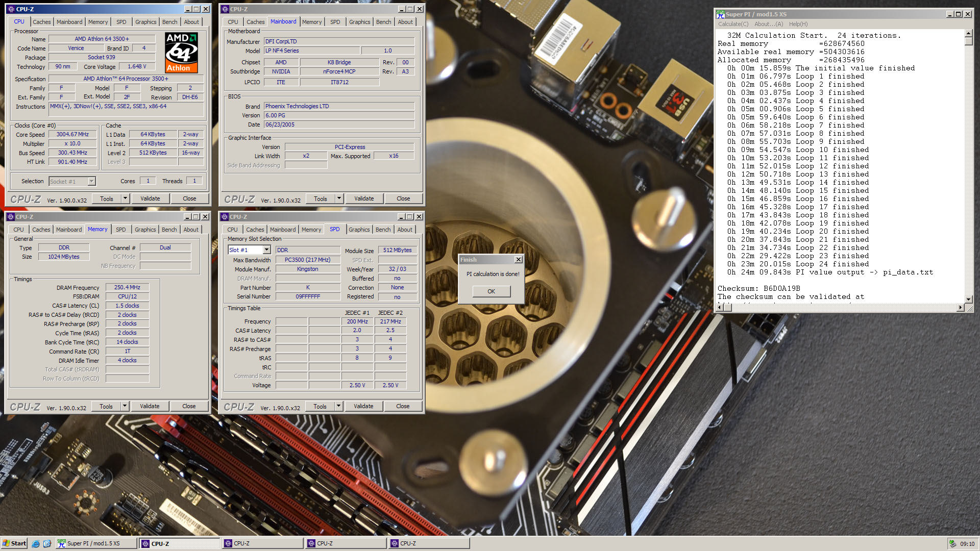Screen dimensions: 980x551
Task: Click Validate button in Mainboard window
Action: [x=364, y=198]
